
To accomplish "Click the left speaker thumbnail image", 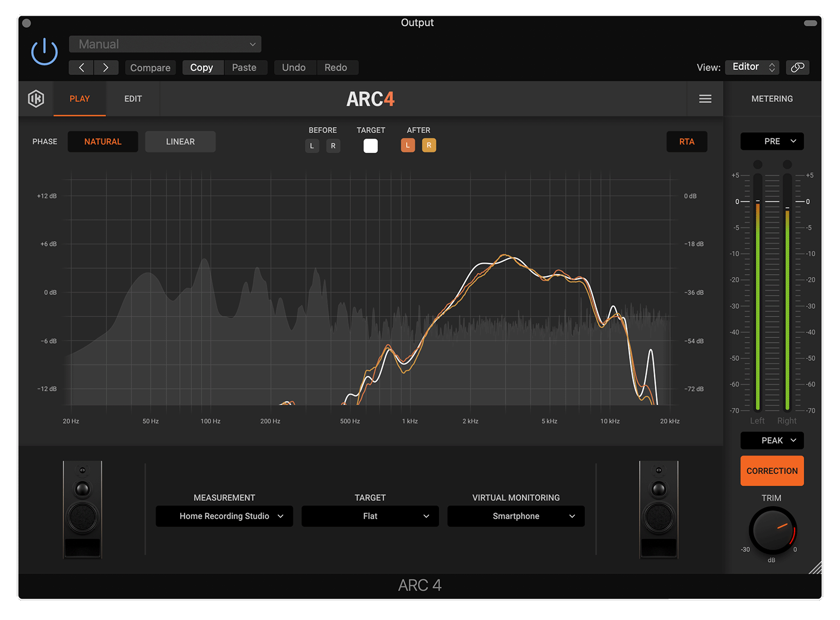I will click(x=82, y=509).
